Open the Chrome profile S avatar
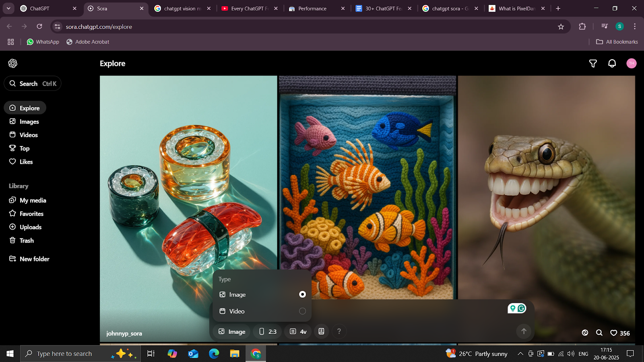The width and height of the screenshot is (644, 362). (619, 27)
